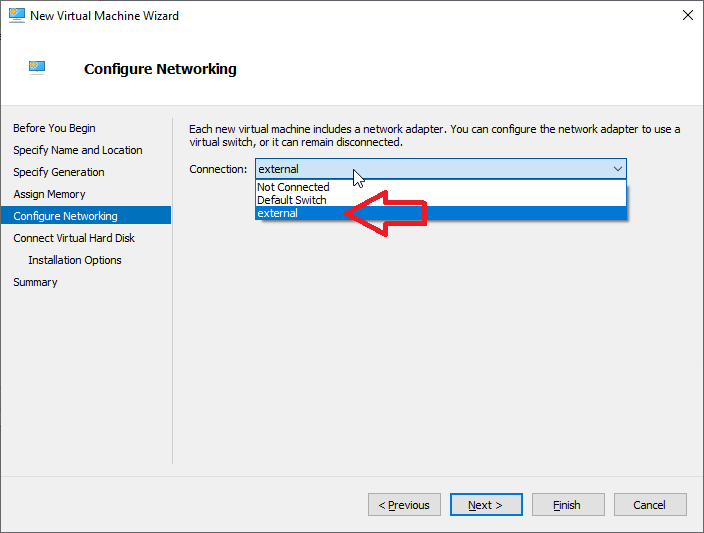The height and width of the screenshot is (533, 704).
Task: Collapse the Connection list using its chevron arrow
Action: (x=617, y=169)
